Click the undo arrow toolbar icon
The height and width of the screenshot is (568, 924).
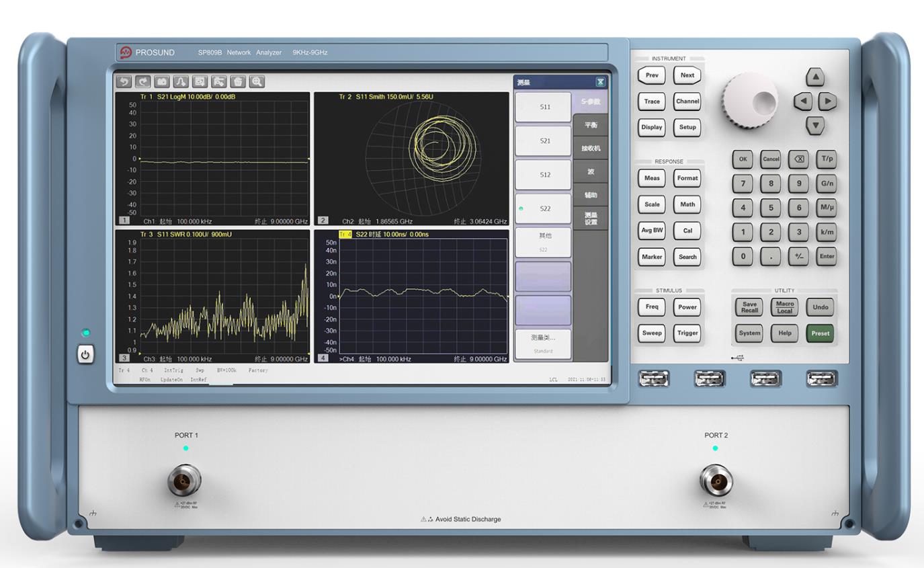pos(124,81)
